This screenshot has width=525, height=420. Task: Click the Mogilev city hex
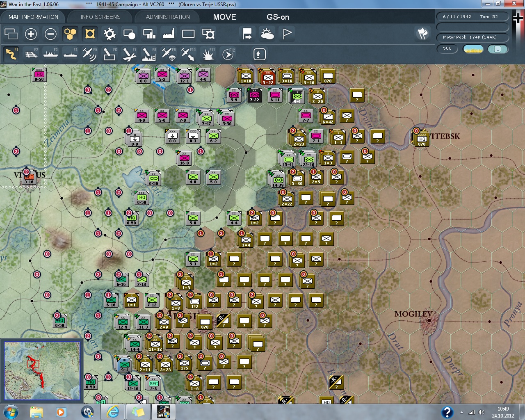[x=429, y=321]
